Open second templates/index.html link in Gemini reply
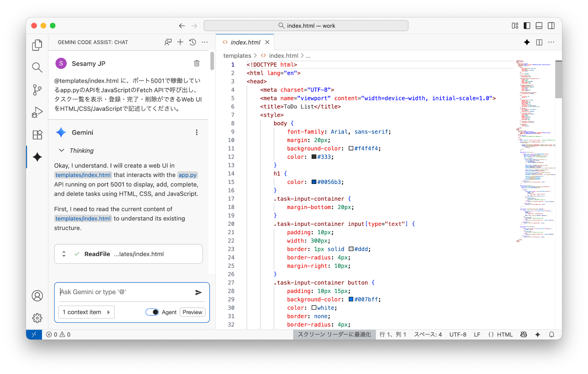588x374 pixels. tap(83, 219)
